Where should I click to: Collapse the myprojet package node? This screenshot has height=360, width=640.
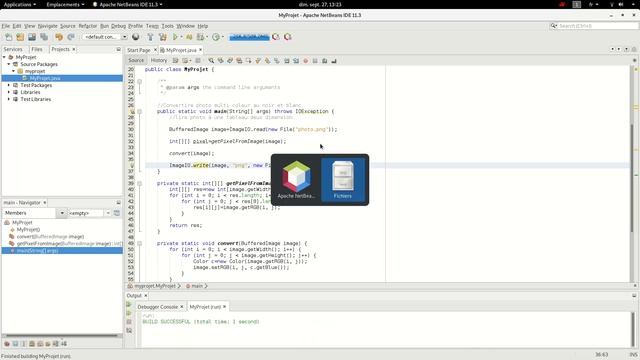13,71
